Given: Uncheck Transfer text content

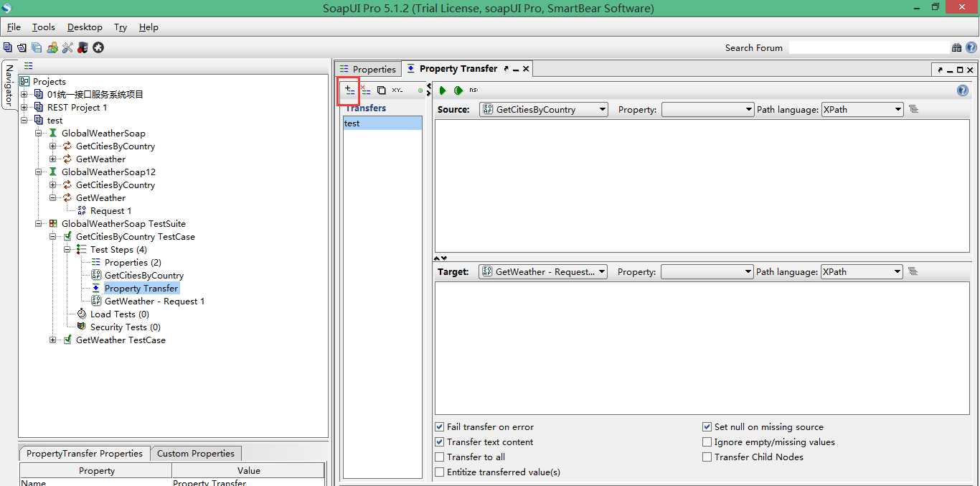Looking at the screenshot, I should pyautogui.click(x=440, y=441).
